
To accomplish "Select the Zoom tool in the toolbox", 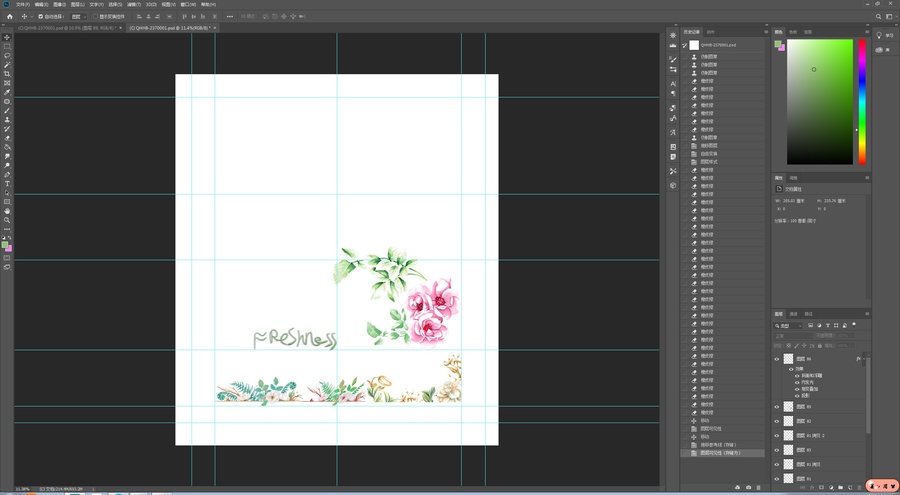I will tap(7, 220).
